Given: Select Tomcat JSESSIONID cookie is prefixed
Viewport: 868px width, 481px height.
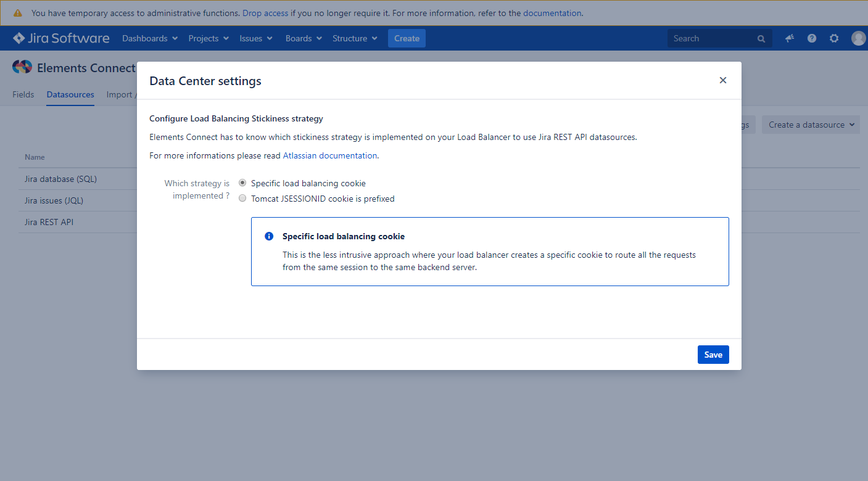Looking at the screenshot, I should (x=242, y=199).
